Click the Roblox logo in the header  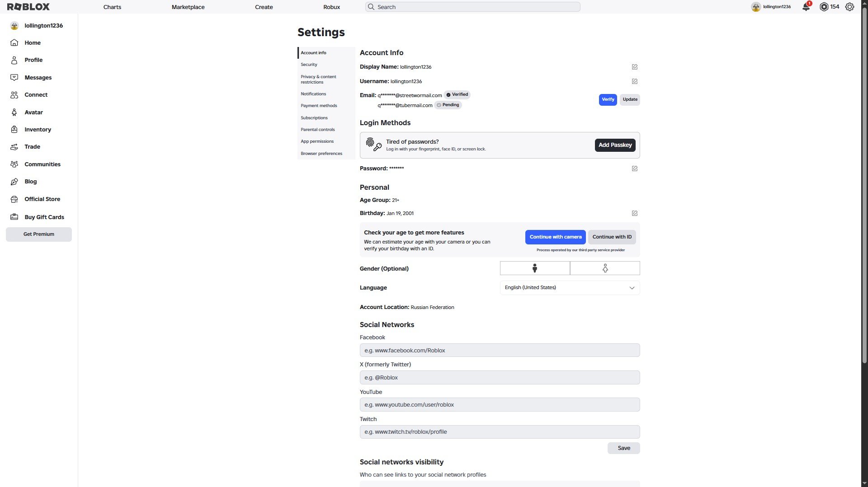click(28, 7)
